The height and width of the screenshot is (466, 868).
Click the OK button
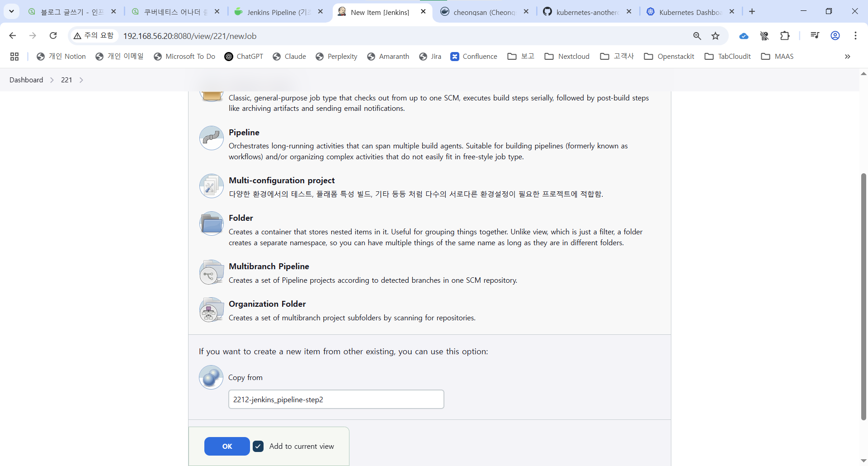pyautogui.click(x=227, y=447)
